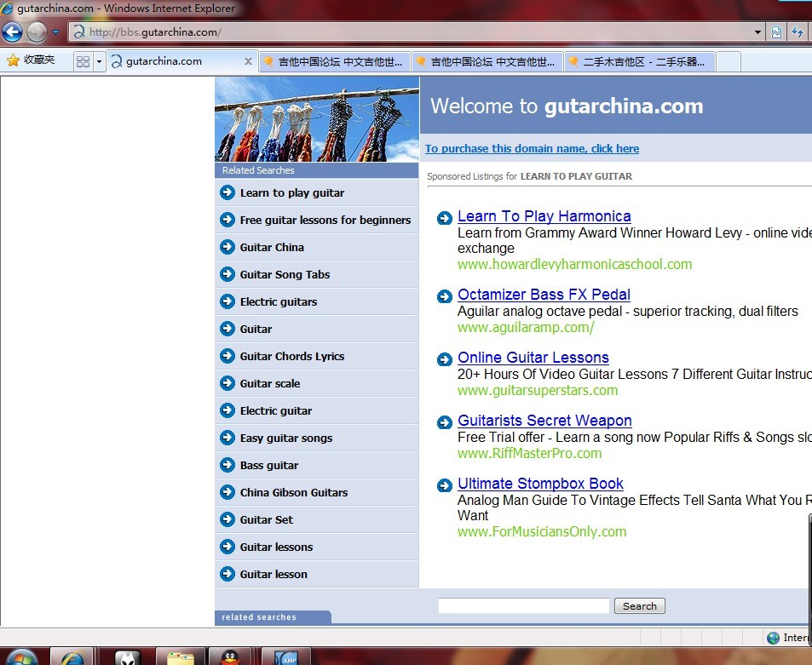This screenshot has width=812, height=665.
Task: Click the refresh icon beside the address bar
Action: click(x=798, y=32)
